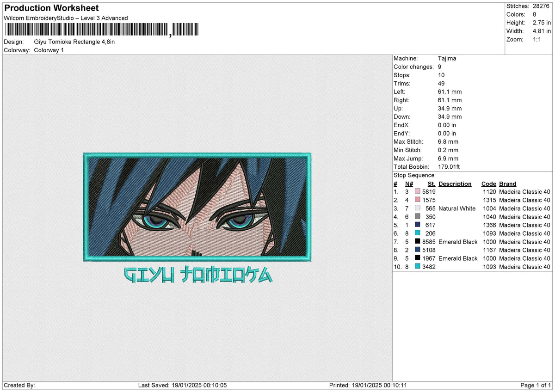Screen dimensions: 555x392
Task: Click the 'Trims:' value 49
Action: click(x=441, y=84)
